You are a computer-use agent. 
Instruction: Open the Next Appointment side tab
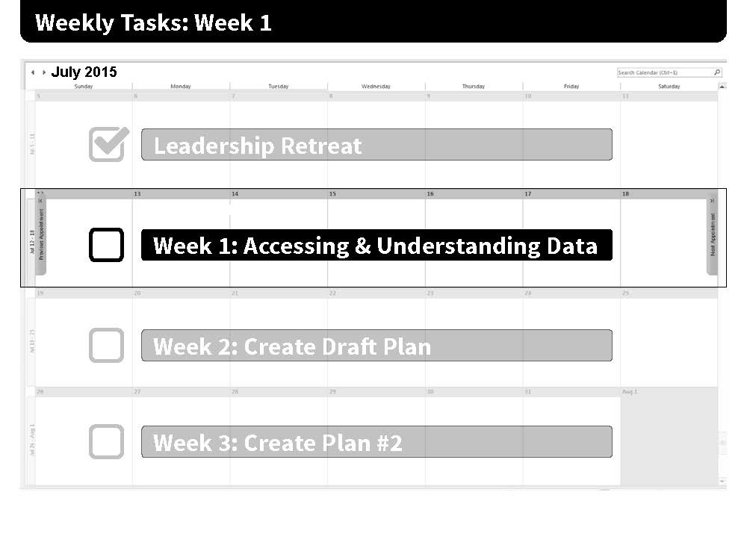[x=712, y=234]
